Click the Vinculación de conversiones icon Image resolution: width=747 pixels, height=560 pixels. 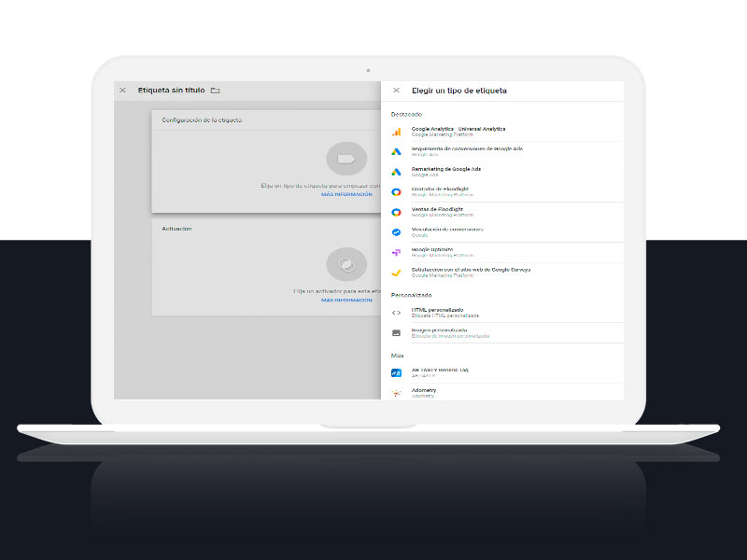pos(396,232)
